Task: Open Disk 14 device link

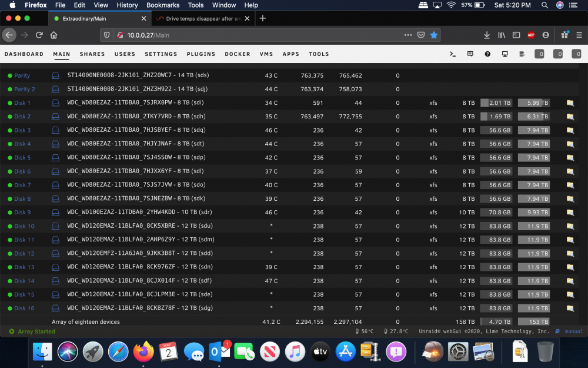Action: pyautogui.click(x=24, y=281)
